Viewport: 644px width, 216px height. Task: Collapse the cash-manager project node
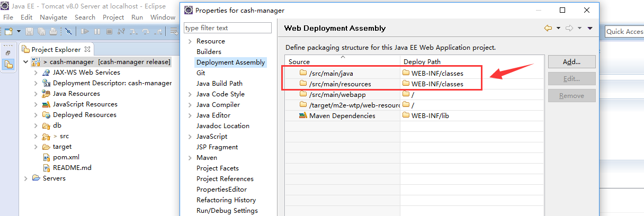point(26,62)
